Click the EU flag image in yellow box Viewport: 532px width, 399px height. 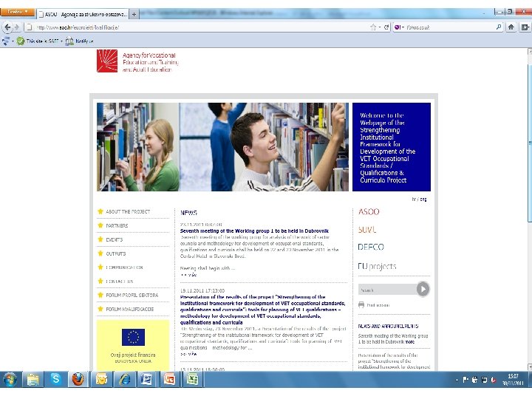click(133, 337)
